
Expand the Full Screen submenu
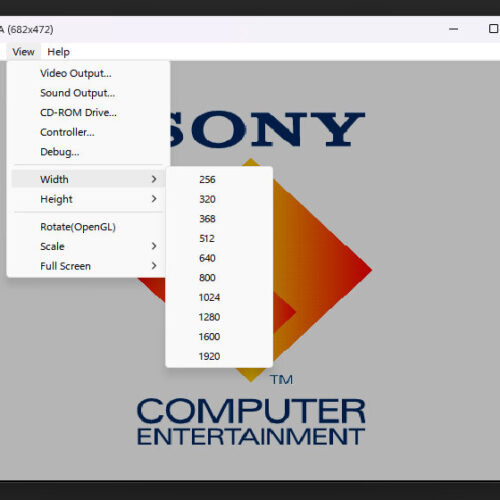pos(88,266)
